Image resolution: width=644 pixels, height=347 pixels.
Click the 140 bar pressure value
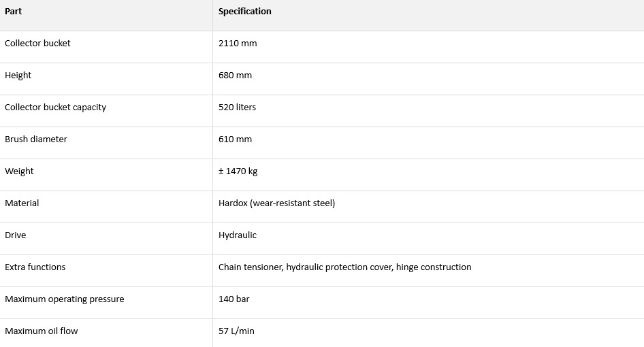click(x=234, y=299)
